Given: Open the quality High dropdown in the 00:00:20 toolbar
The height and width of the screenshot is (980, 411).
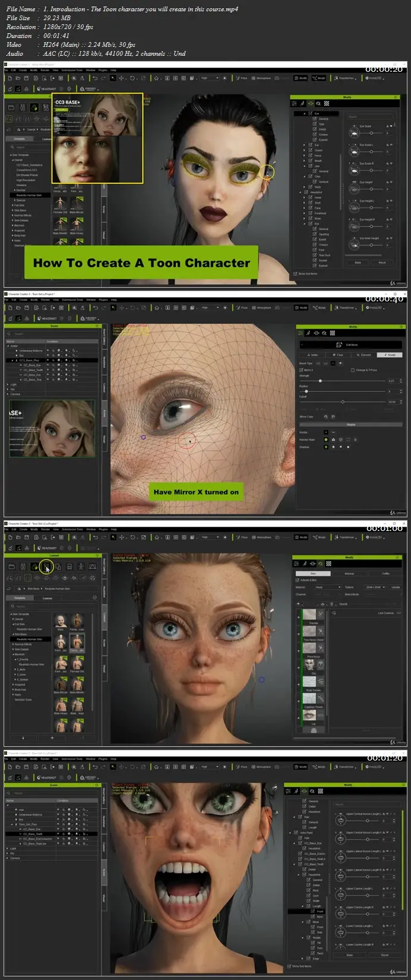Looking at the screenshot, I should point(209,78).
